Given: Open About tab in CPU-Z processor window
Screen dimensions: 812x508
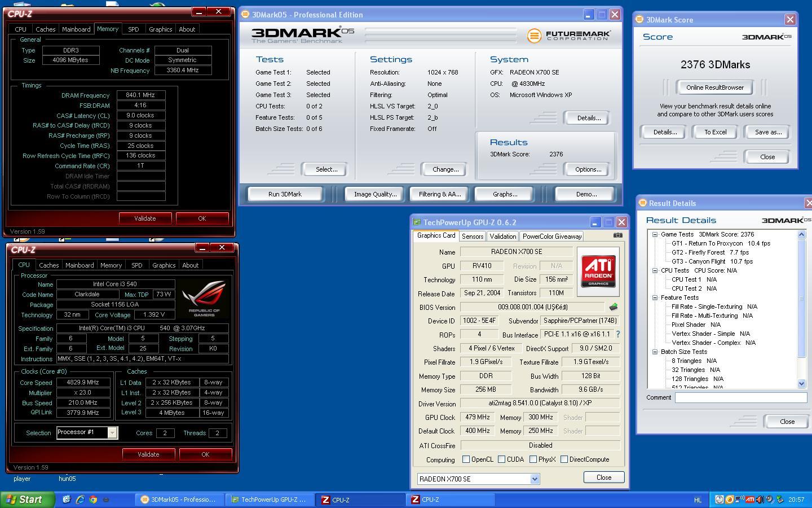Looking at the screenshot, I should pos(190,265).
